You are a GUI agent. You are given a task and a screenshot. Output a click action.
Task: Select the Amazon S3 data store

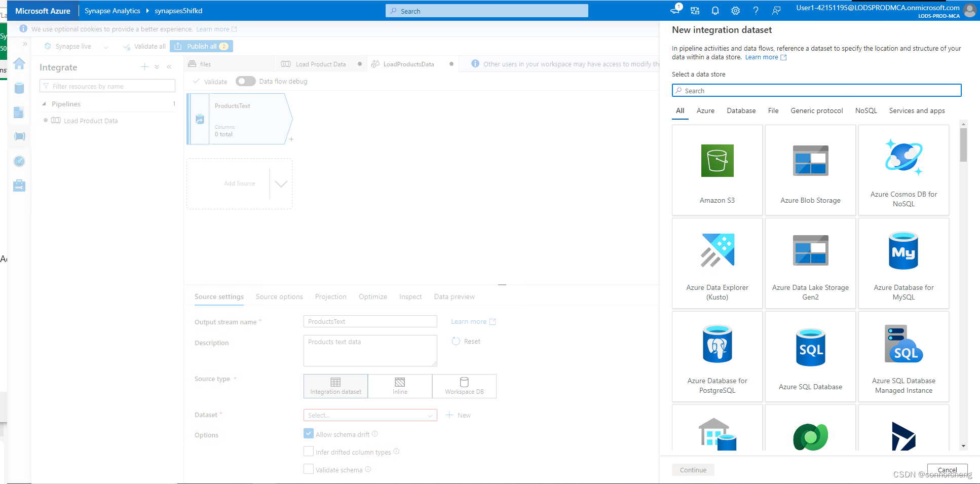[x=717, y=170]
